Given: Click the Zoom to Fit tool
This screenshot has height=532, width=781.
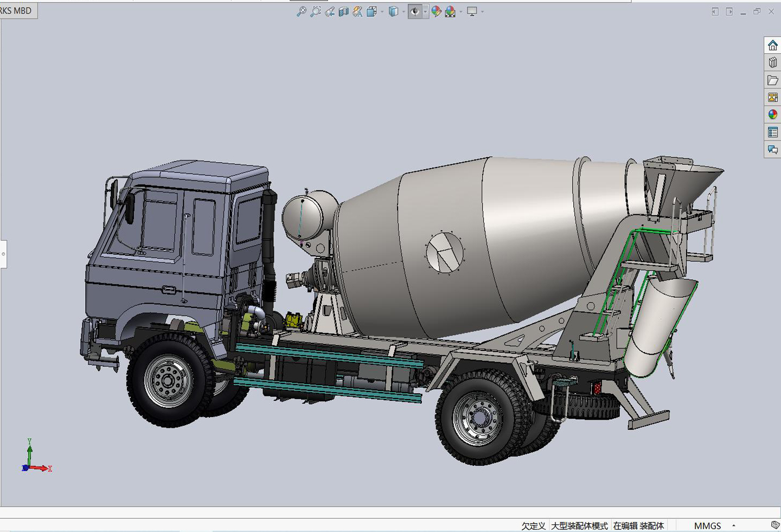Looking at the screenshot, I should click(302, 11).
